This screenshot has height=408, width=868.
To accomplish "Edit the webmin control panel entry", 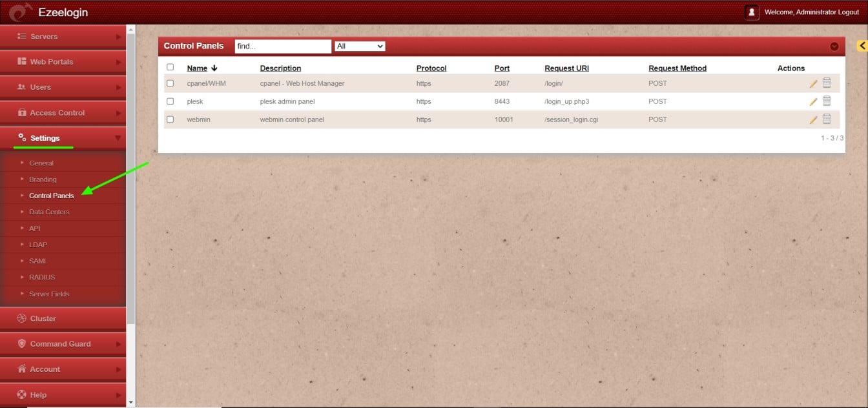I will tap(813, 119).
